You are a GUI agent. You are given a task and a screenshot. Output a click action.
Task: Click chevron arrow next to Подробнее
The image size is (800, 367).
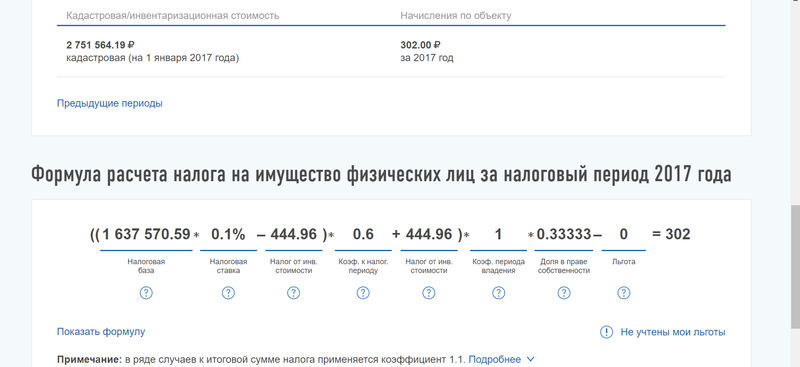(x=530, y=359)
